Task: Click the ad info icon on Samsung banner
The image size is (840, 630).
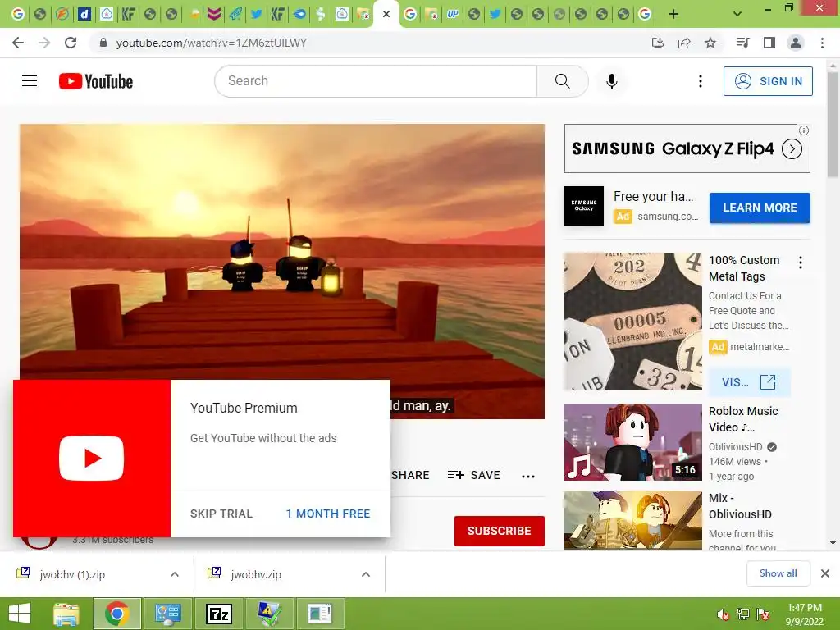Action: pyautogui.click(x=804, y=130)
